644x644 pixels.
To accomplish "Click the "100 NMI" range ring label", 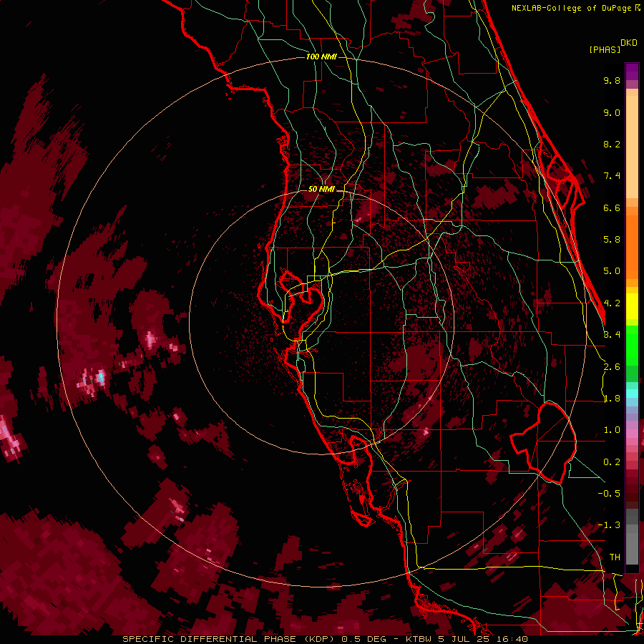I will click(x=321, y=57).
